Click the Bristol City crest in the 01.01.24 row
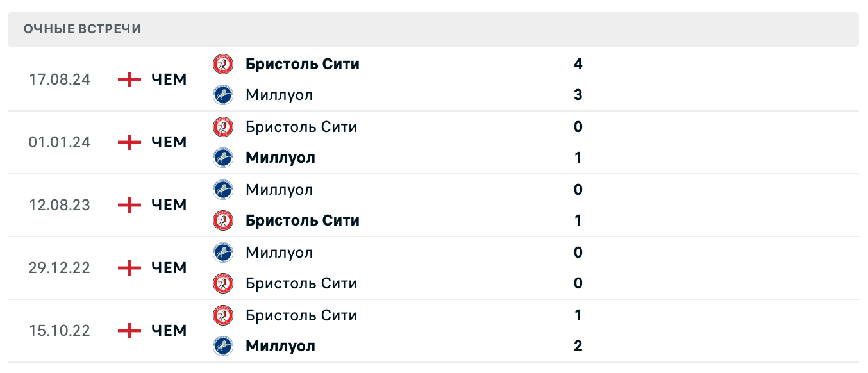868x373 pixels. pyautogui.click(x=224, y=127)
